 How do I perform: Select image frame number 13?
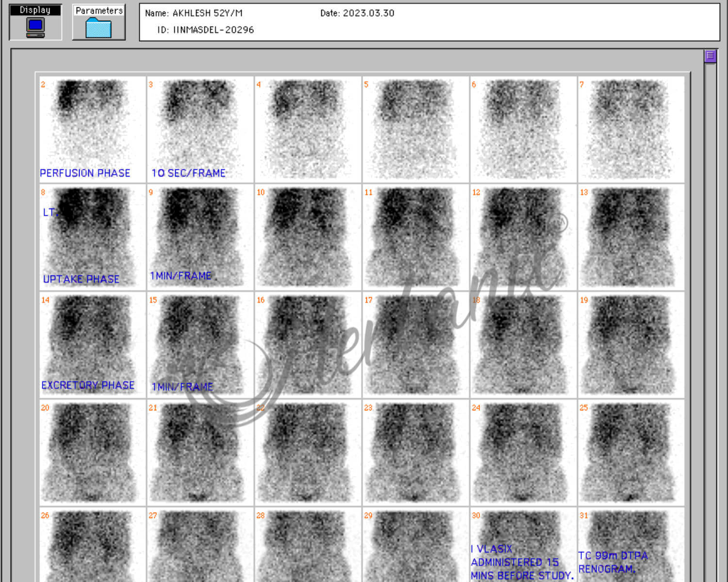click(x=631, y=237)
